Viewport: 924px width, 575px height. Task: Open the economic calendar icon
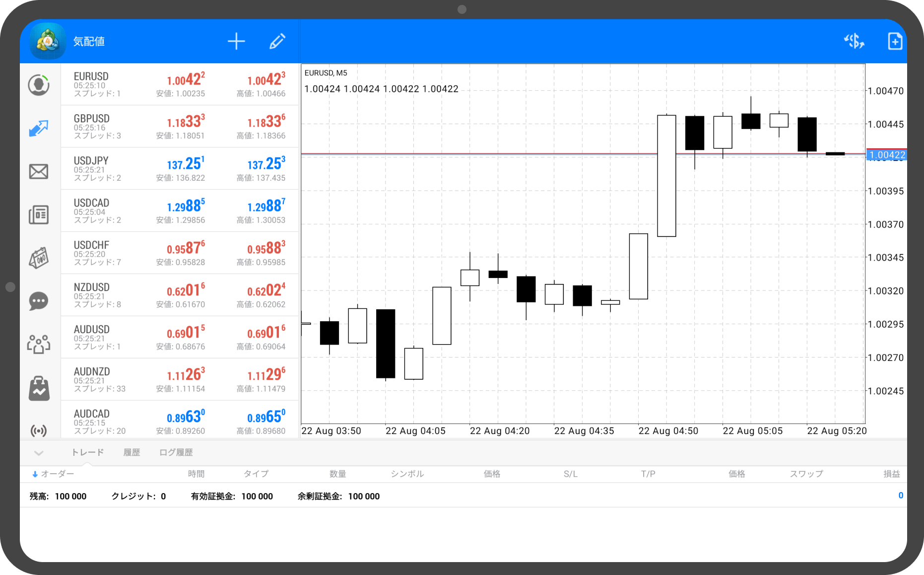(x=39, y=258)
